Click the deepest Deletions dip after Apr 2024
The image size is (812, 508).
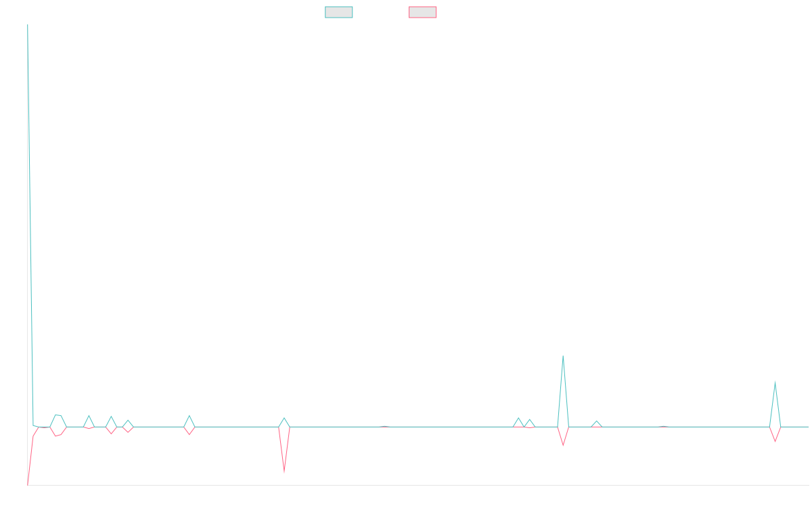point(284,472)
